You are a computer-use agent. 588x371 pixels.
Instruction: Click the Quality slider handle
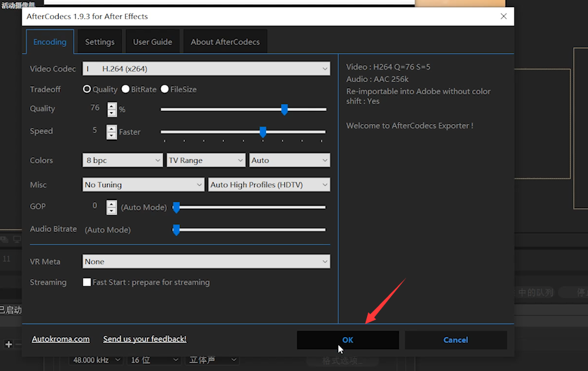coord(284,110)
